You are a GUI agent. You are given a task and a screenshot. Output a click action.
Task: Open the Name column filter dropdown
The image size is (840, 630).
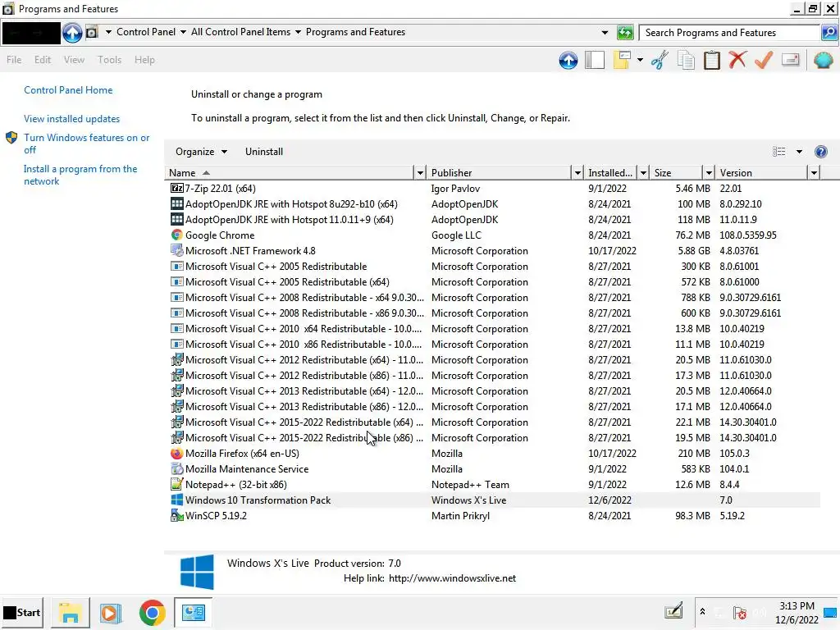point(420,172)
